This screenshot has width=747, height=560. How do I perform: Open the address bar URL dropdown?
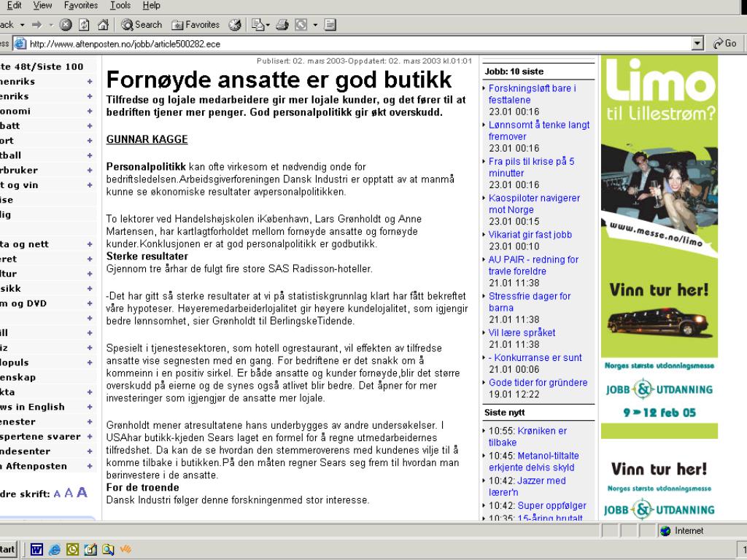[x=697, y=44]
